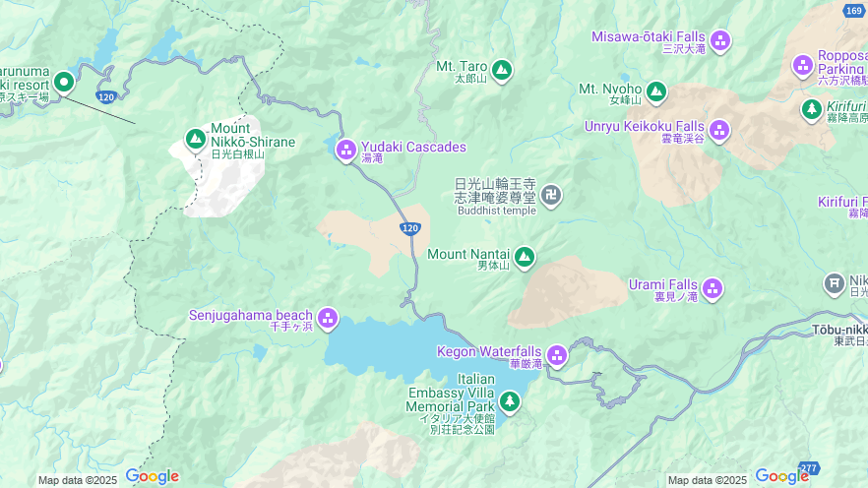Click the Misawa-ōtaki Falls pin
Image resolution: width=868 pixels, height=488 pixels.
pyautogui.click(x=720, y=41)
